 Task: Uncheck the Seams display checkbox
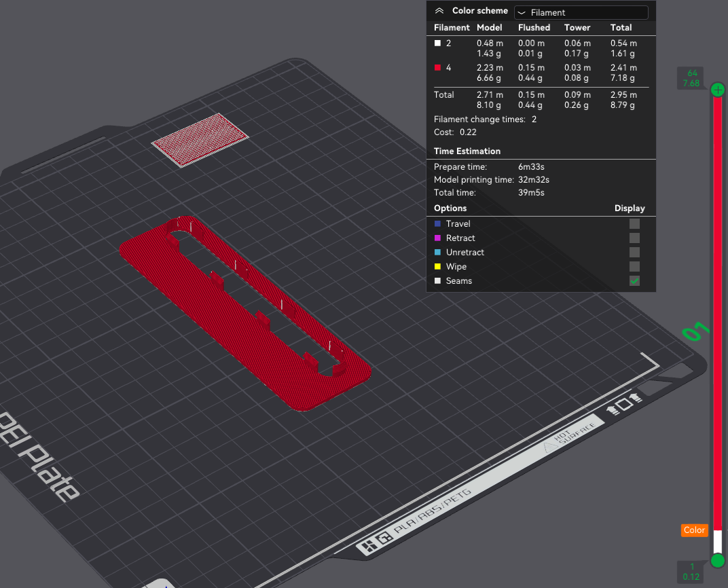(634, 280)
